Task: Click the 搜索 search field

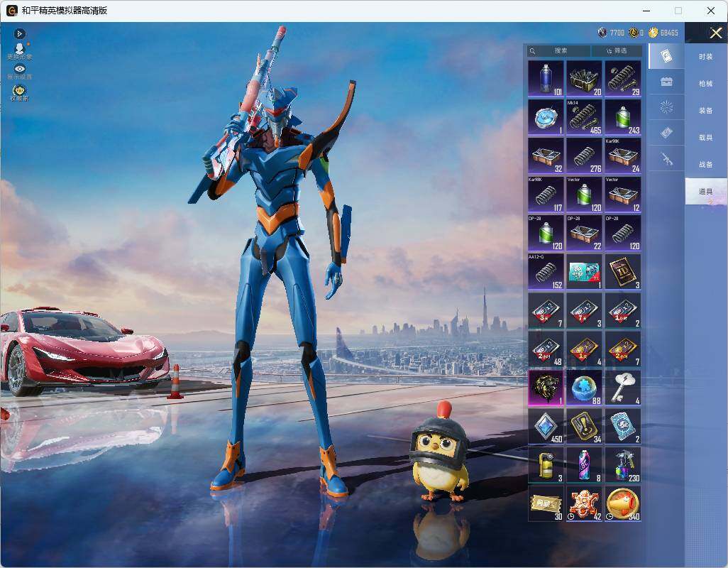Action: [x=559, y=50]
